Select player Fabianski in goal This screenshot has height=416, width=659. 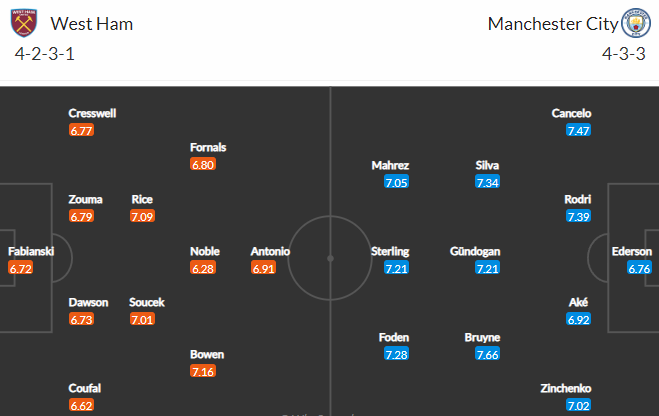point(31,251)
